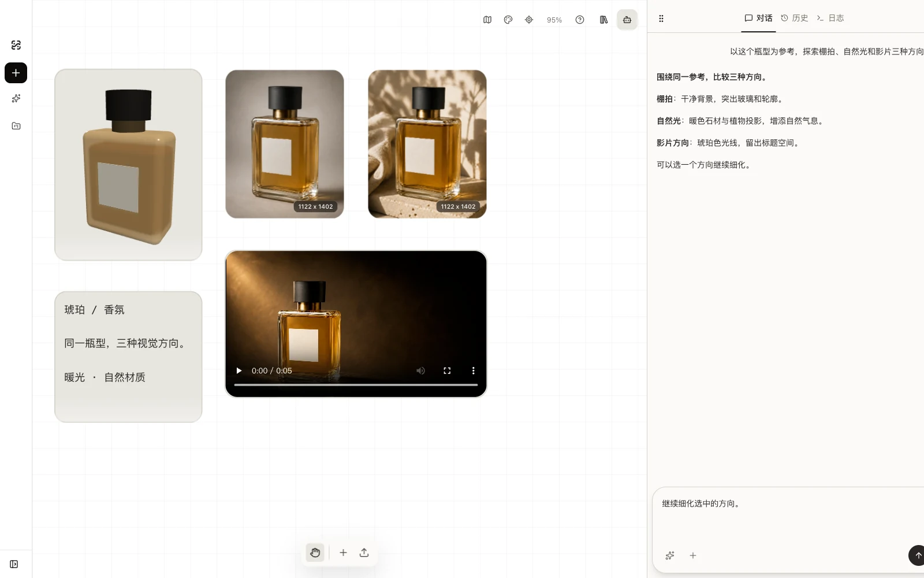This screenshot has height=578, width=924.
Task: Click the upload icon in bottom toolbar
Action: click(364, 553)
